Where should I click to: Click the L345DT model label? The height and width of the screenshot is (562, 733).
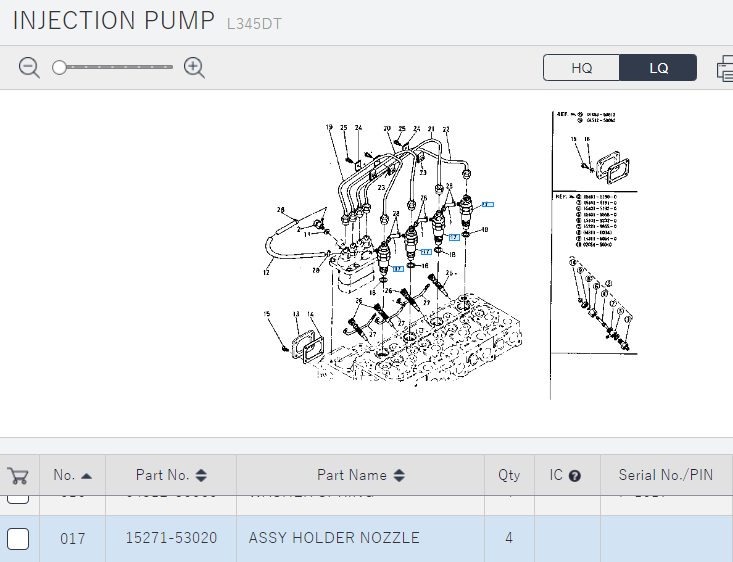[254, 23]
